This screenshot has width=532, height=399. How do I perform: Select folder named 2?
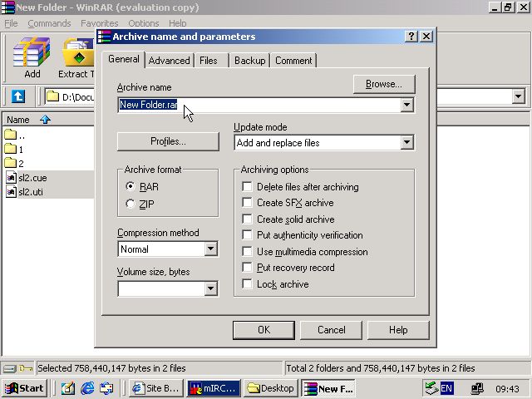(x=14, y=164)
